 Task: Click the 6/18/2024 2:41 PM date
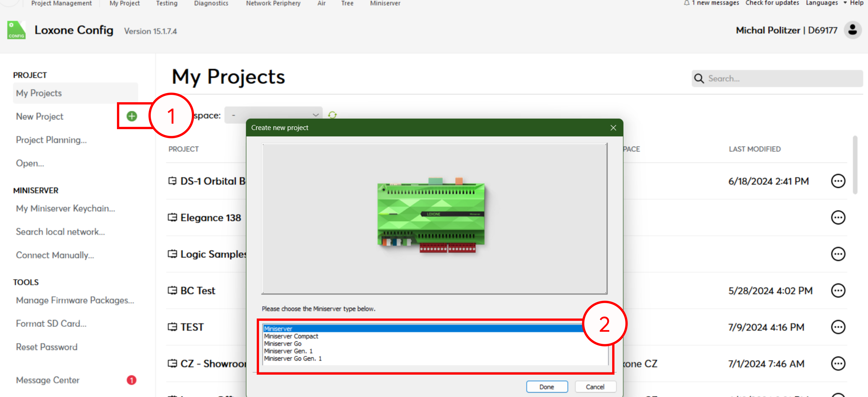click(768, 181)
